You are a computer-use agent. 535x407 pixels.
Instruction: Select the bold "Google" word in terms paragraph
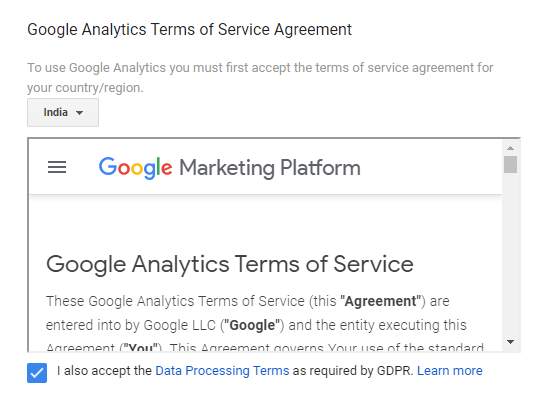pyautogui.click(x=252, y=325)
